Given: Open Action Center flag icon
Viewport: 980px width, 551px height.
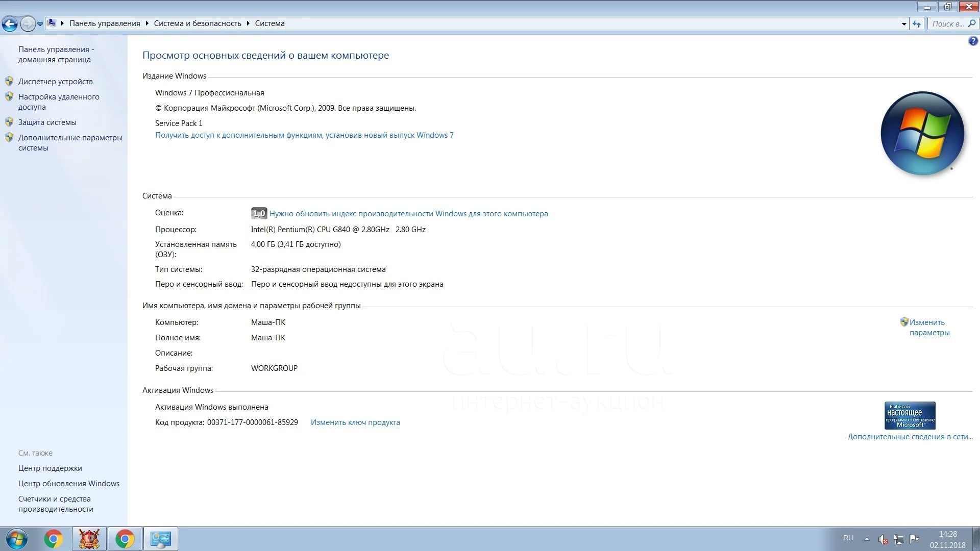Looking at the screenshot, I should click(x=914, y=539).
